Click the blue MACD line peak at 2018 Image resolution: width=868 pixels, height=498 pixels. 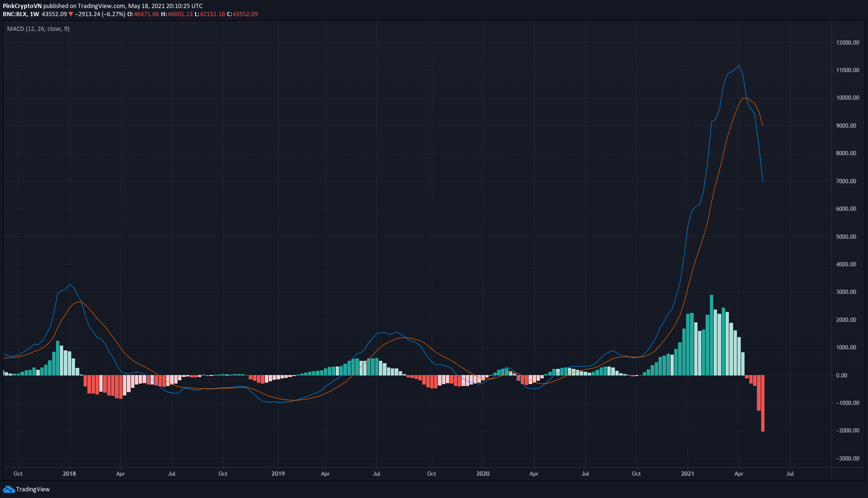[x=70, y=285]
